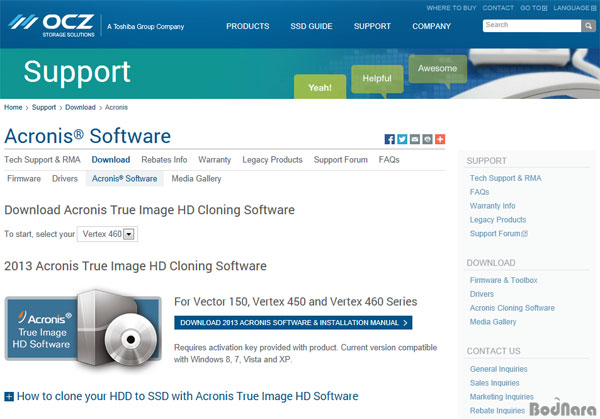Switch to Download tab

[111, 160]
